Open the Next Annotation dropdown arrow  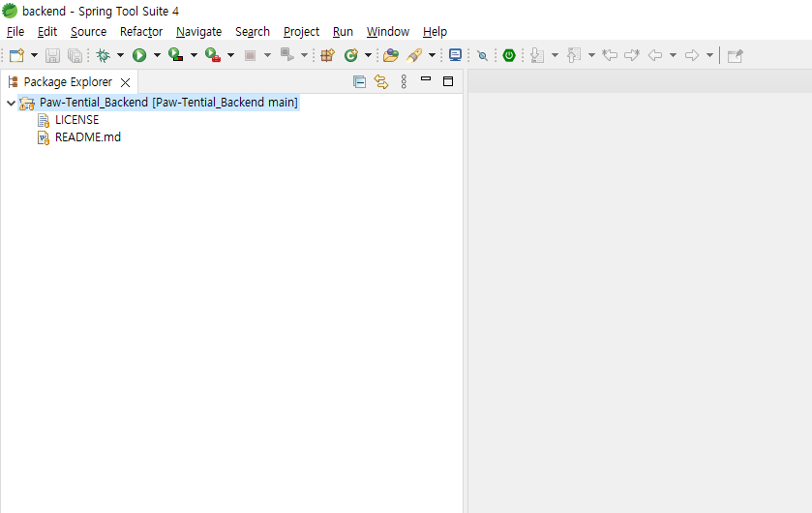pos(555,55)
